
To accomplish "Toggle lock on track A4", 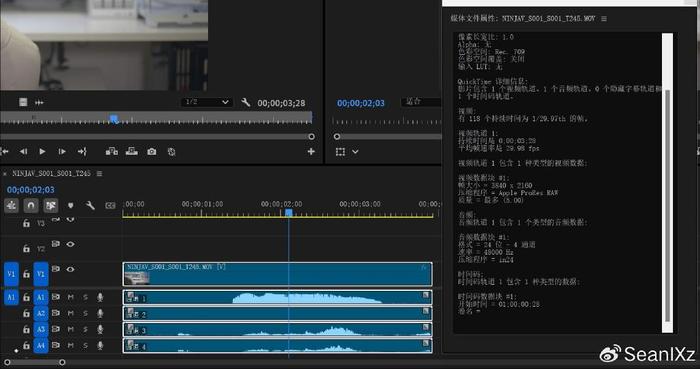I will (26, 345).
